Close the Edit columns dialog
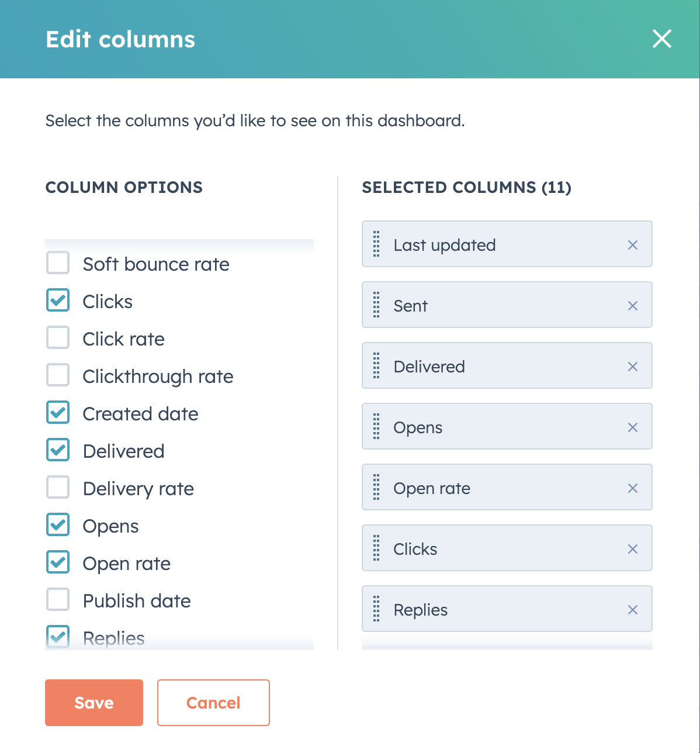The width and height of the screenshot is (700, 753). pyautogui.click(x=661, y=39)
